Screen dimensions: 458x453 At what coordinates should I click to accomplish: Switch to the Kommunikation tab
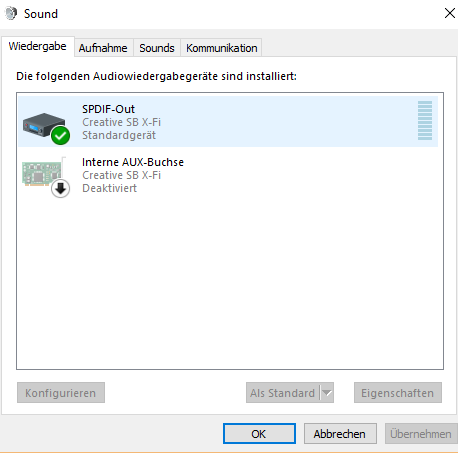222,48
